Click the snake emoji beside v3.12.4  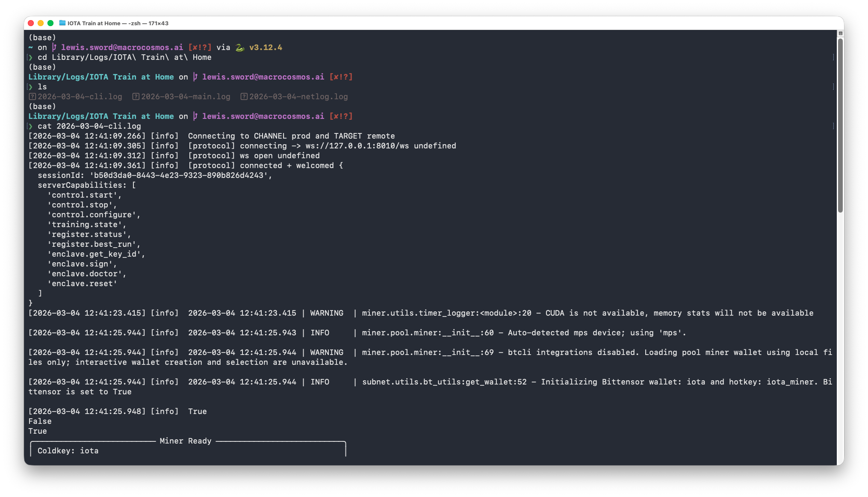[240, 47]
